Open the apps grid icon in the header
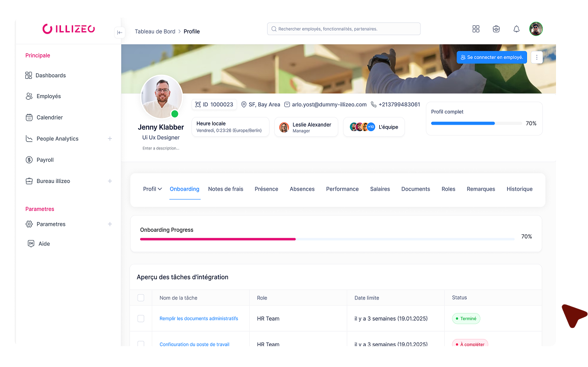This screenshot has width=588, height=367. point(476,29)
